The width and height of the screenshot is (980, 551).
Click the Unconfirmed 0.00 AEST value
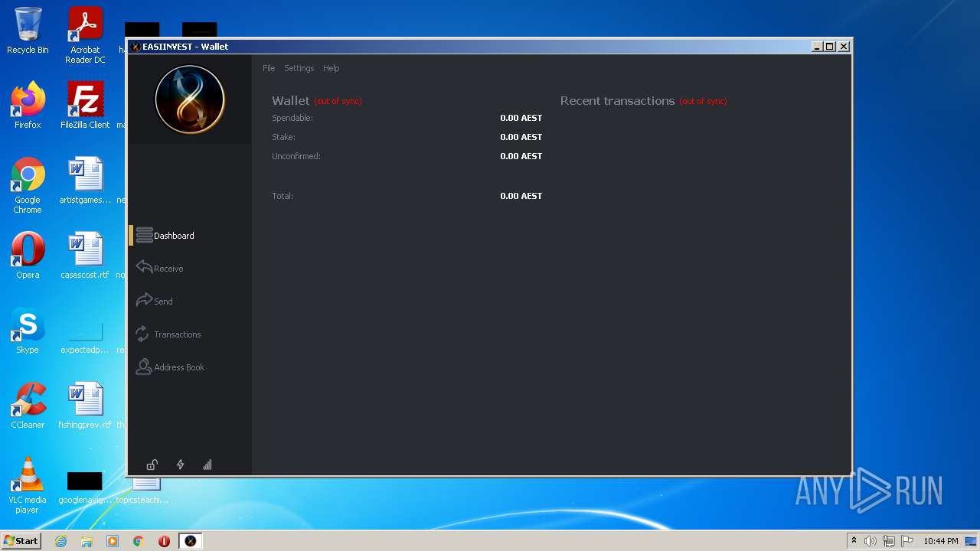click(521, 156)
